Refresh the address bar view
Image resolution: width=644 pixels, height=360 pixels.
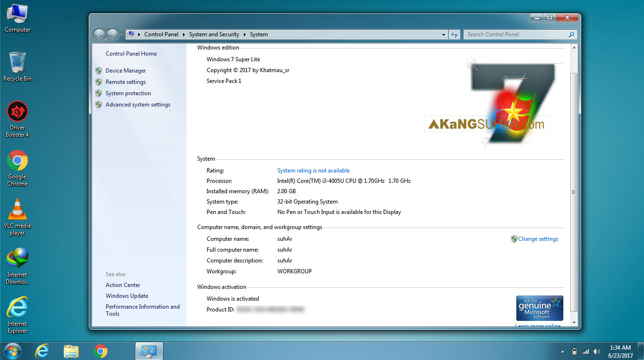(x=454, y=34)
